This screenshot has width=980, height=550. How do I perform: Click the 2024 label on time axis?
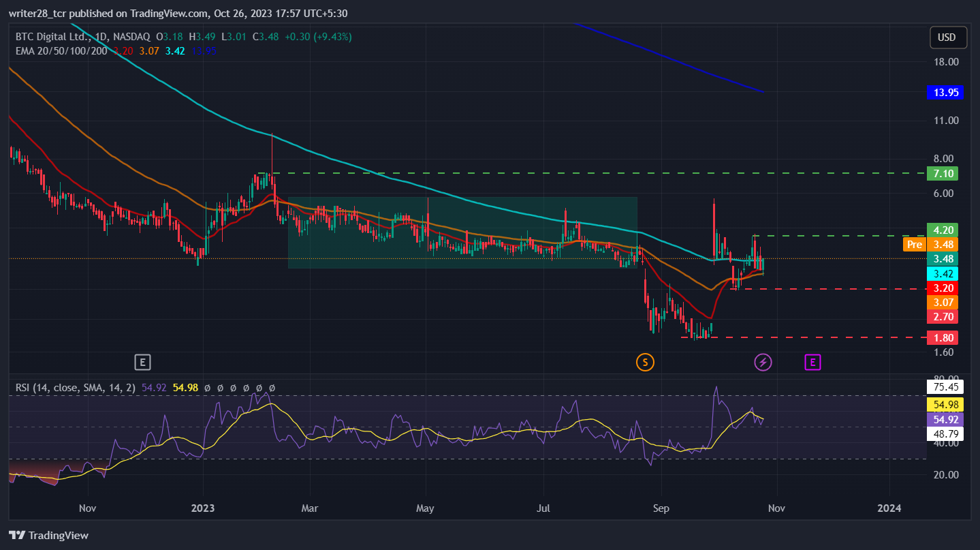coord(889,508)
